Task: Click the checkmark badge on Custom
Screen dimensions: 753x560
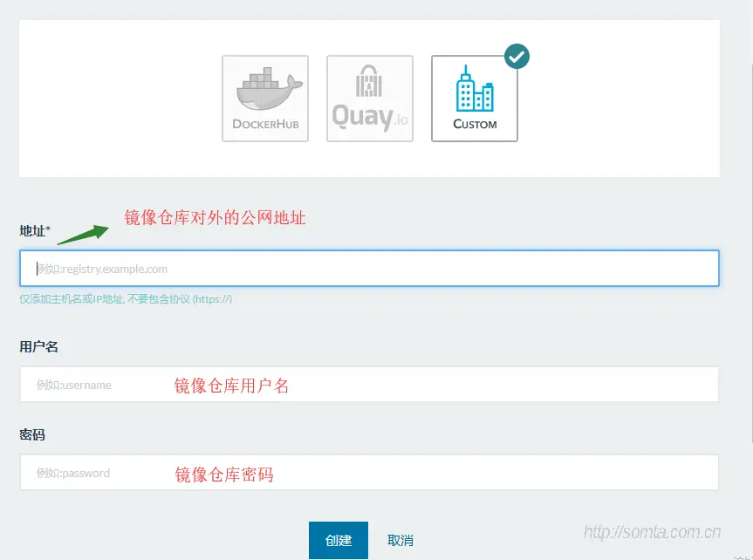Action: click(x=517, y=57)
